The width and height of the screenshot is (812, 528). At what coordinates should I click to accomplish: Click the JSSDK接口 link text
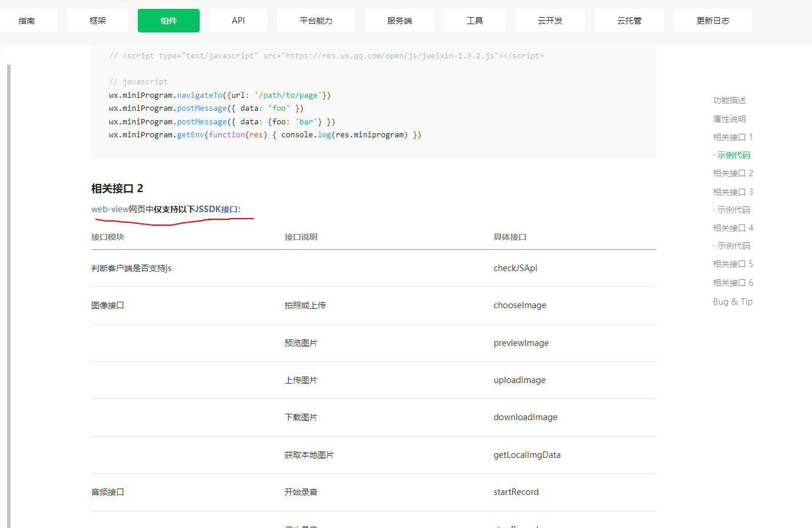click(x=216, y=209)
